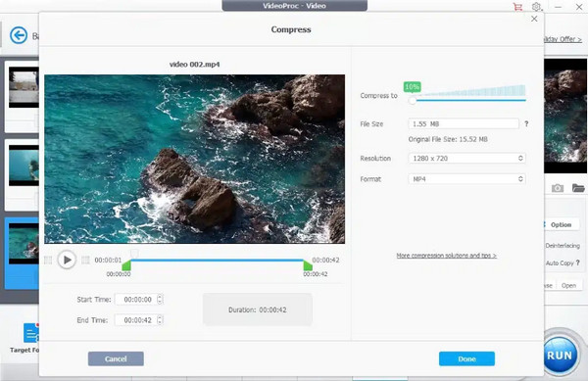The image size is (588, 381).
Task: Open More compression solutions and tips link
Action: [x=446, y=256]
